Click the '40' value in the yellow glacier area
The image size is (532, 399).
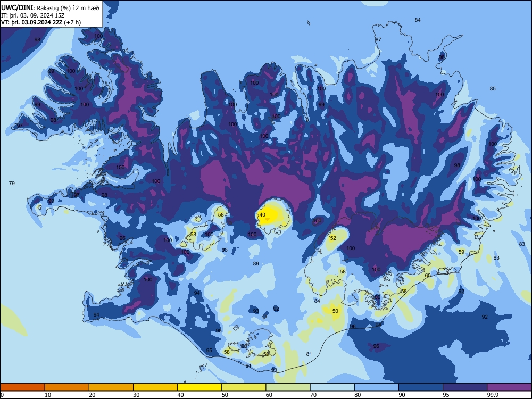coord(262,215)
